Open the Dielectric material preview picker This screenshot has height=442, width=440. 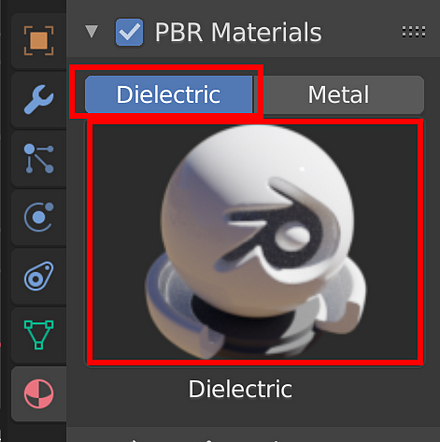[x=255, y=242]
